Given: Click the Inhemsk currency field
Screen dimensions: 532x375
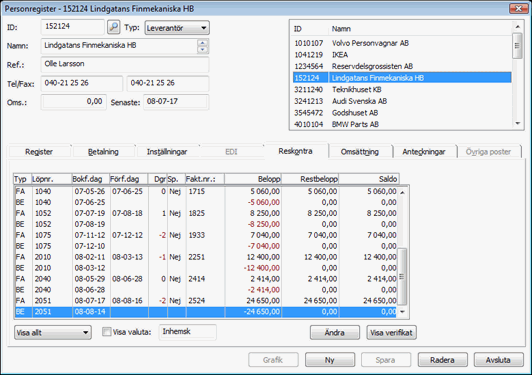Looking at the screenshot, I should (x=188, y=332).
